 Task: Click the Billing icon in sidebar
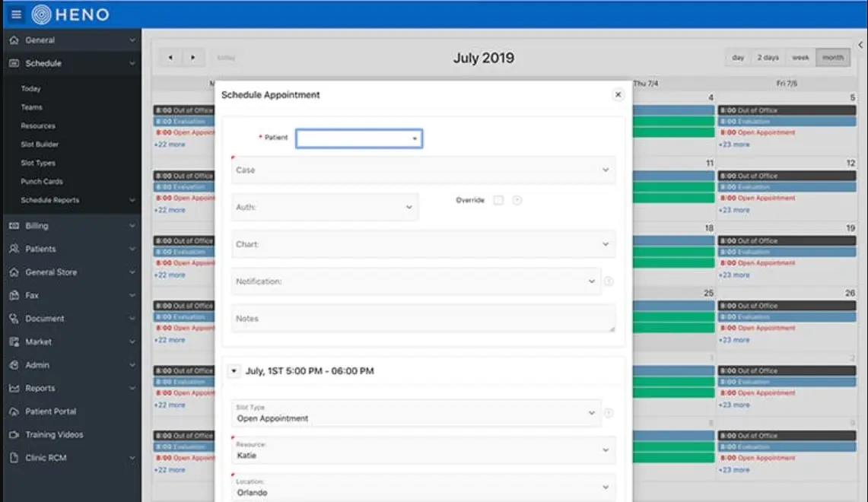15,225
